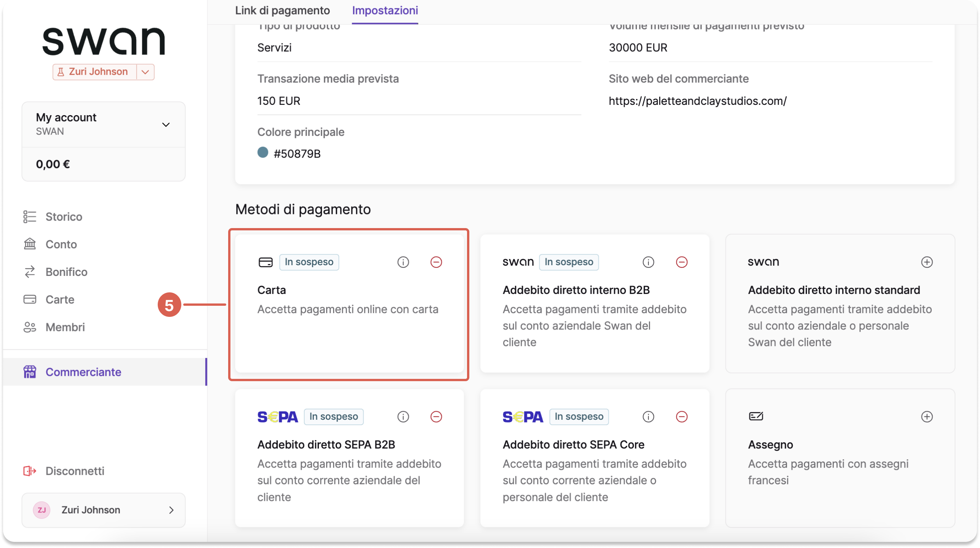Open Bonifico in sidebar
Screen dimensions: 980x548
point(66,272)
